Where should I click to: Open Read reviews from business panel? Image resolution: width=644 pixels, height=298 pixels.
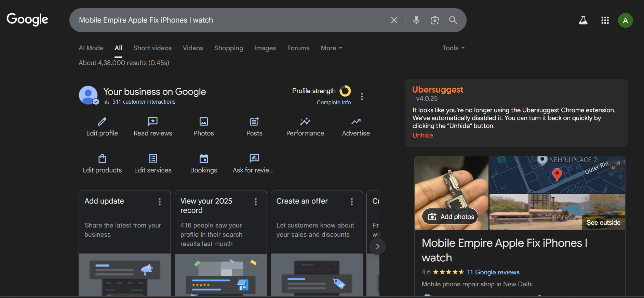[153, 122]
